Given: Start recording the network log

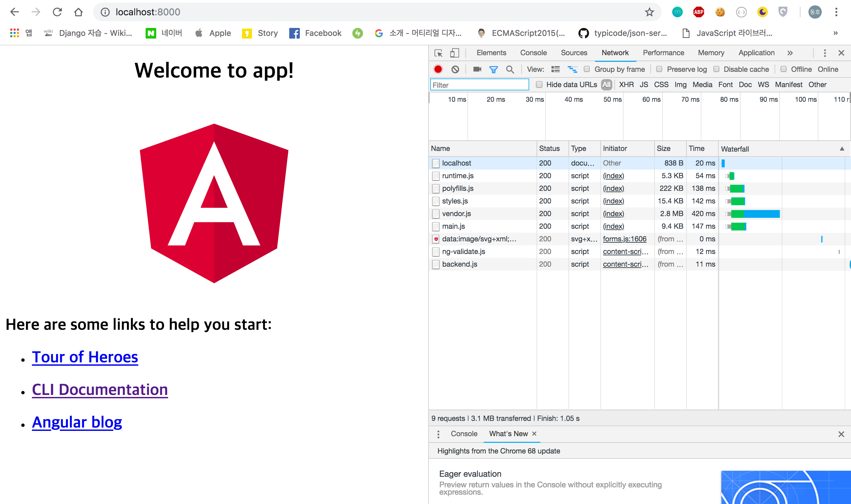Looking at the screenshot, I should 438,69.
